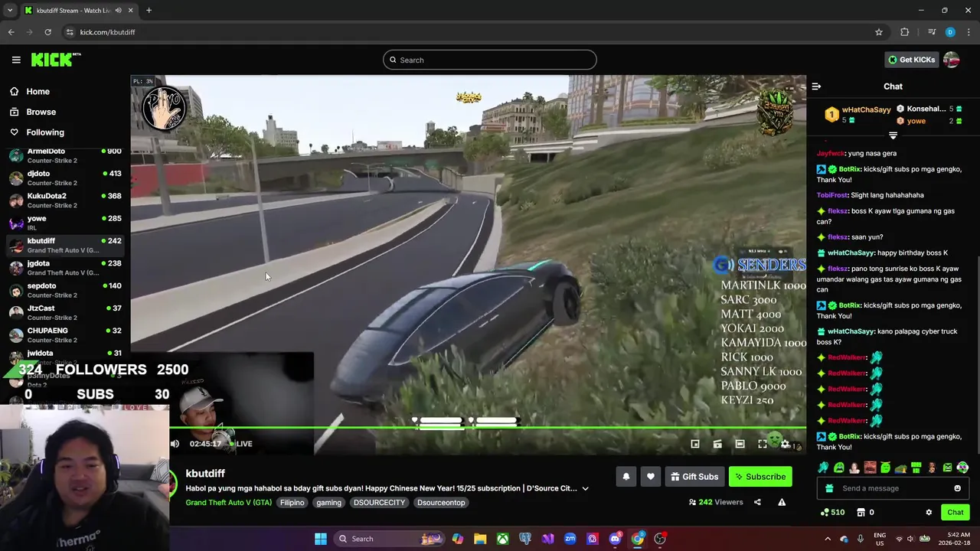Open the Kick hamburger menu

(x=16, y=60)
